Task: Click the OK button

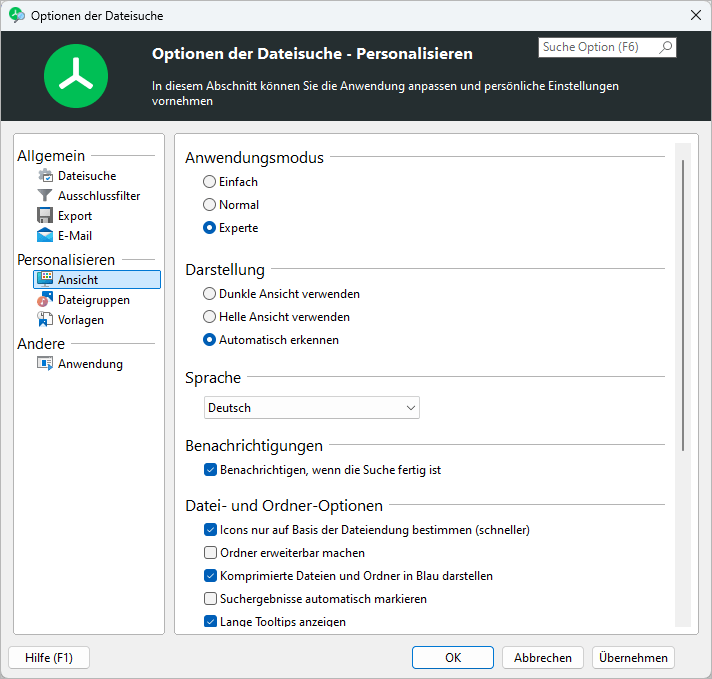Action: coord(453,658)
